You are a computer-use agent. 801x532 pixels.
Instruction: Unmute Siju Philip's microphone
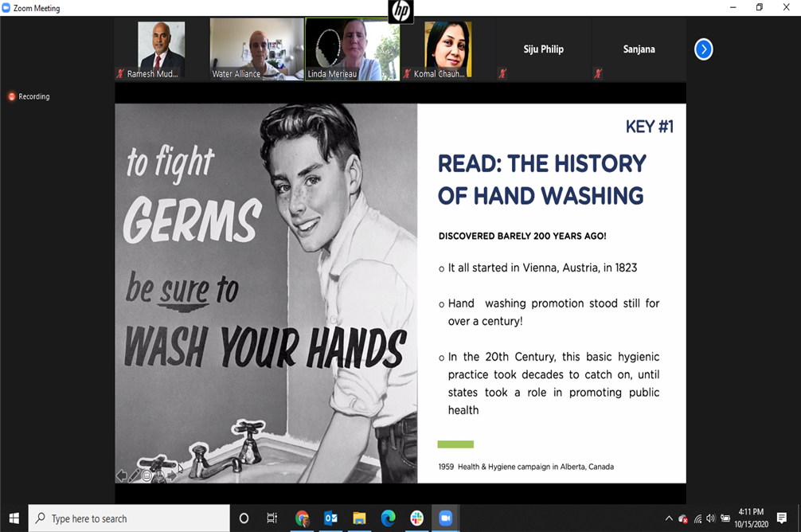503,74
